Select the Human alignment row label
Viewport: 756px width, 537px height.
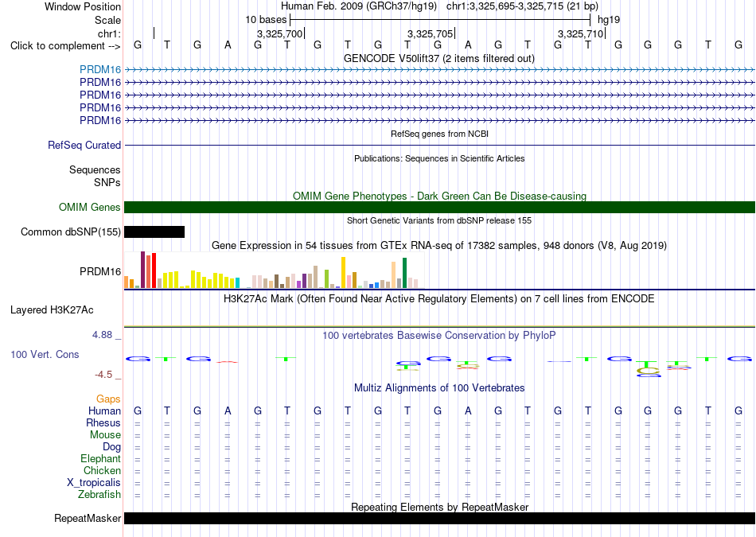(104, 411)
